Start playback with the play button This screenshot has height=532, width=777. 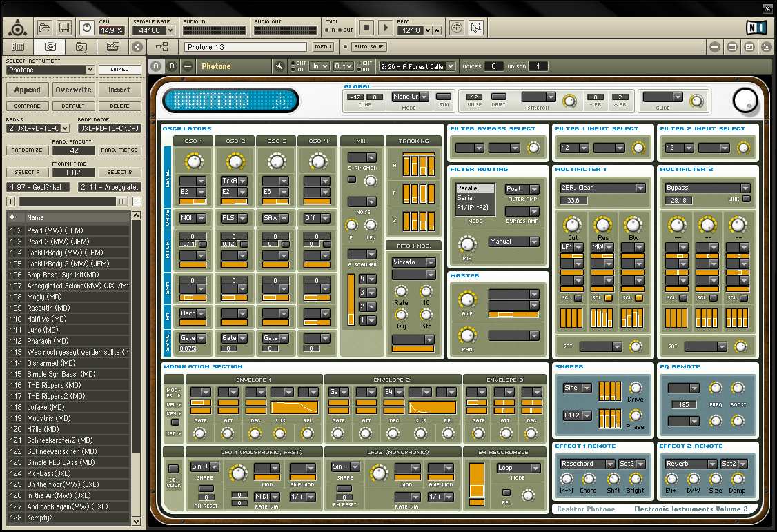coord(385,28)
